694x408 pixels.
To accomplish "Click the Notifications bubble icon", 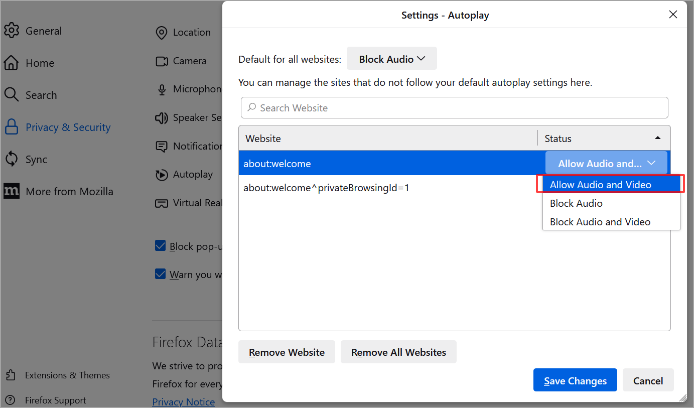I will [x=162, y=146].
